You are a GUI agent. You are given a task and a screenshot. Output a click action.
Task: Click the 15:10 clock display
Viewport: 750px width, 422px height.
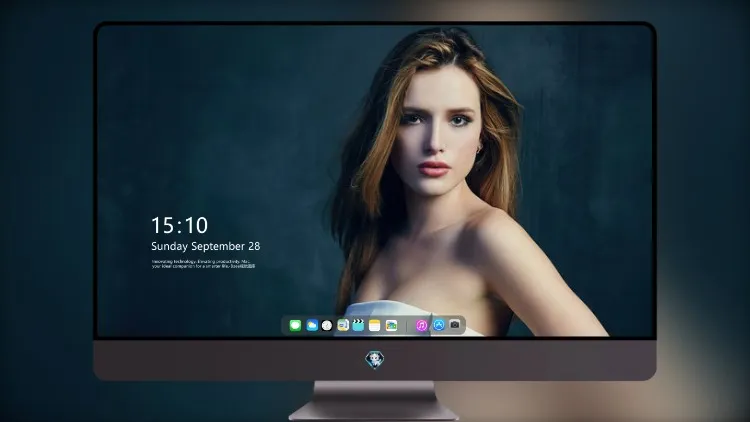[180, 225]
